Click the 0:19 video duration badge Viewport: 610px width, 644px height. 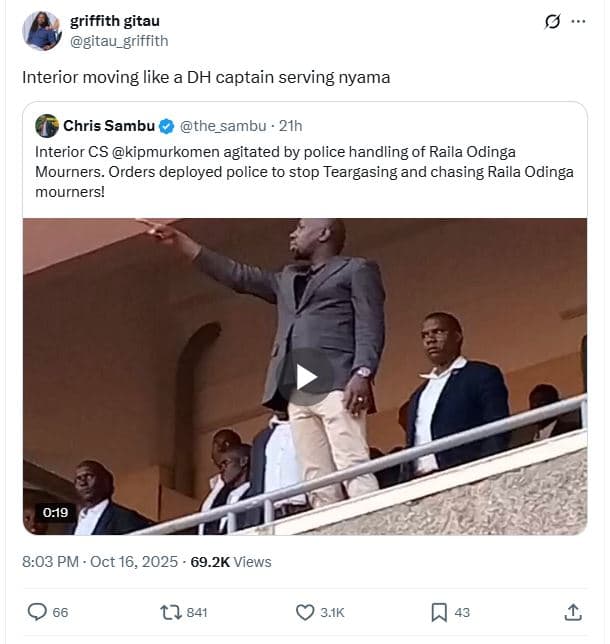tap(55, 512)
